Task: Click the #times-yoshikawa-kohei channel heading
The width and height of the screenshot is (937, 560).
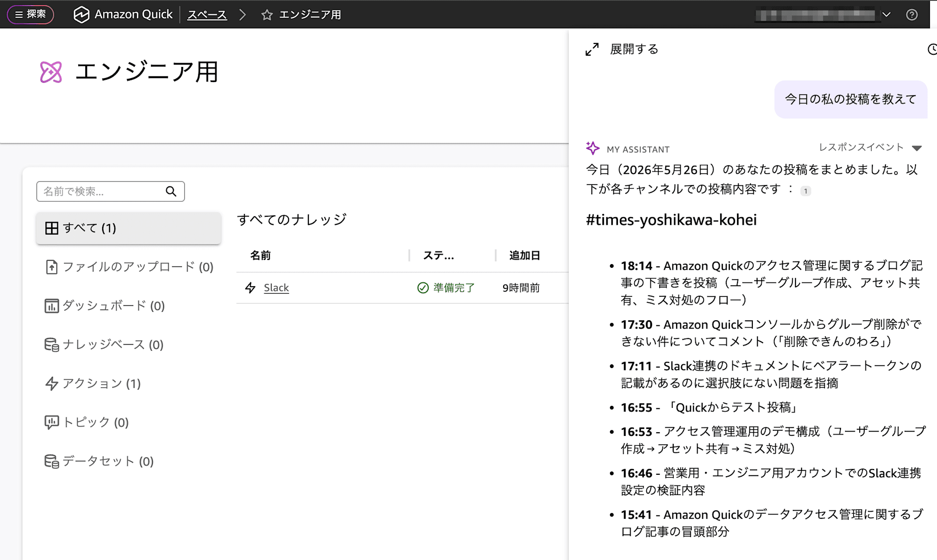Action: tap(671, 220)
